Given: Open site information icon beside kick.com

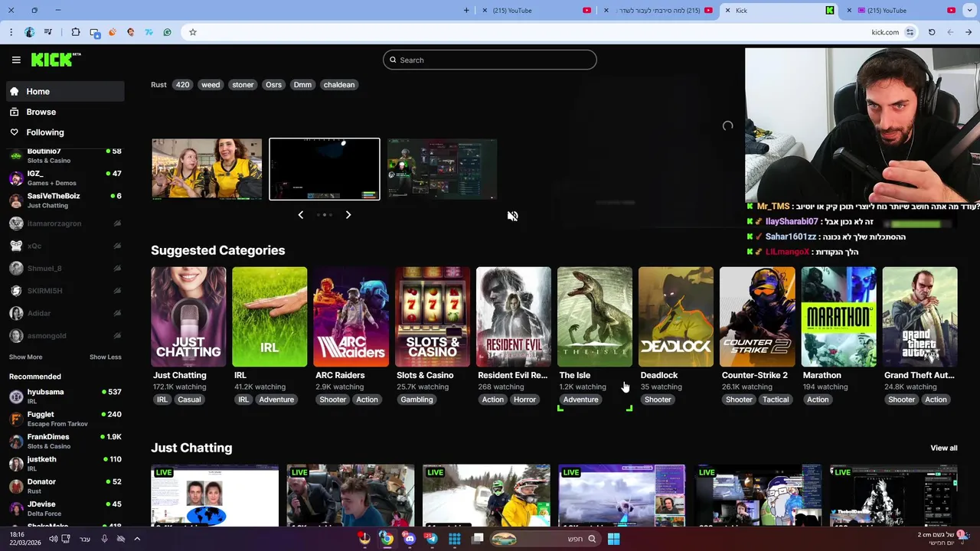Looking at the screenshot, I should click(x=910, y=32).
